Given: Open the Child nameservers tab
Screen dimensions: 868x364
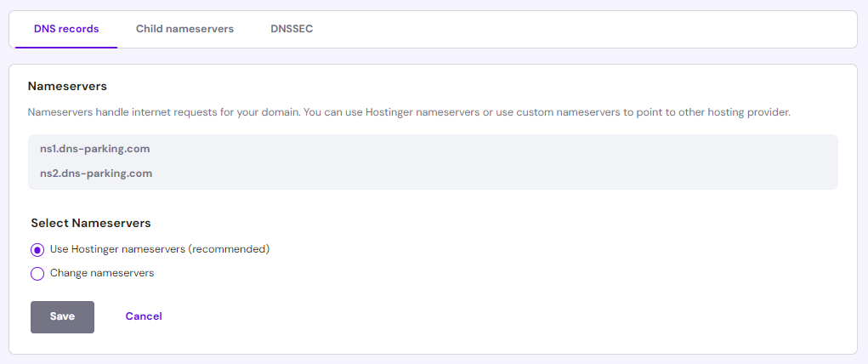Looking at the screenshot, I should (x=184, y=29).
